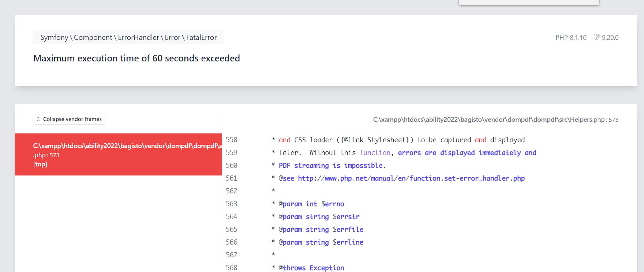Select the red Helpers.php:573 stack frame

118,154
